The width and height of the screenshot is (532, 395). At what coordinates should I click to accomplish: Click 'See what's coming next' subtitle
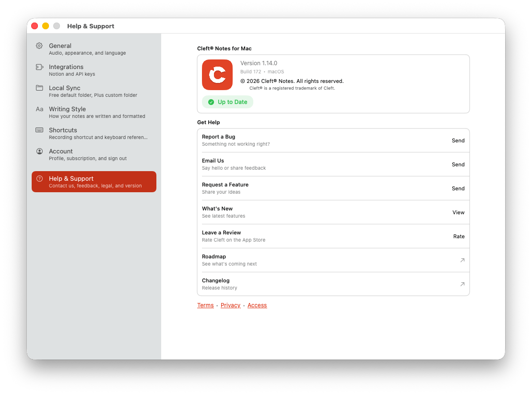coord(229,264)
